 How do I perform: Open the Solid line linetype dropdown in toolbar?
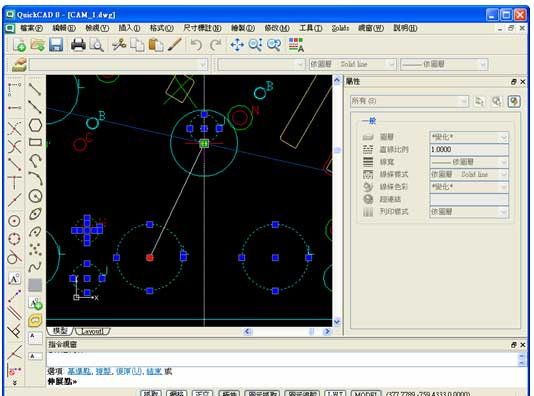pos(352,64)
